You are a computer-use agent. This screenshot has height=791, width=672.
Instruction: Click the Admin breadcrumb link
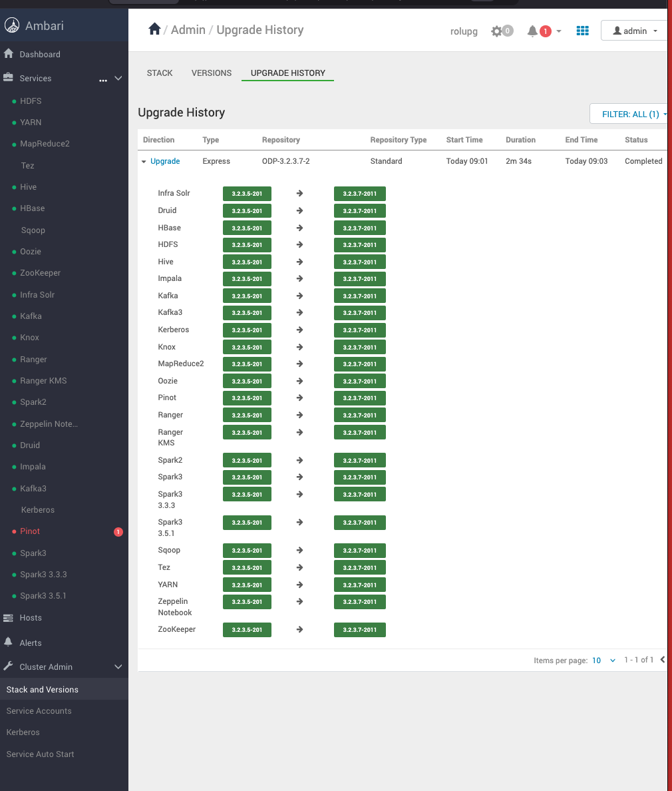coord(188,30)
